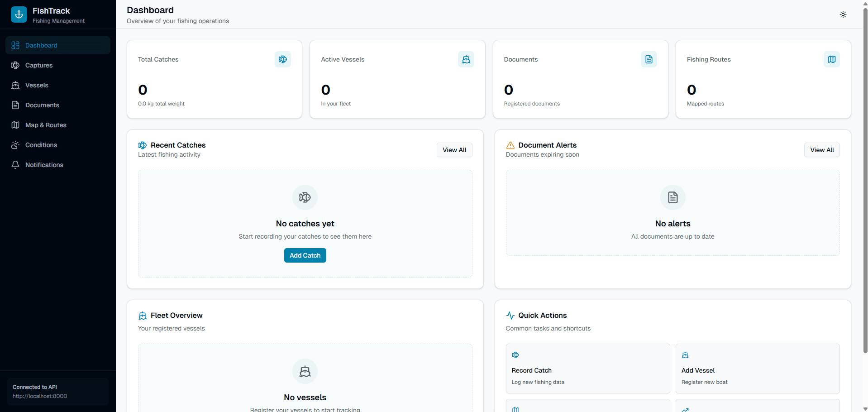Click the Map & Routes sidebar icon
Viewport: 868px width, 412px height.
coord(15,125)
